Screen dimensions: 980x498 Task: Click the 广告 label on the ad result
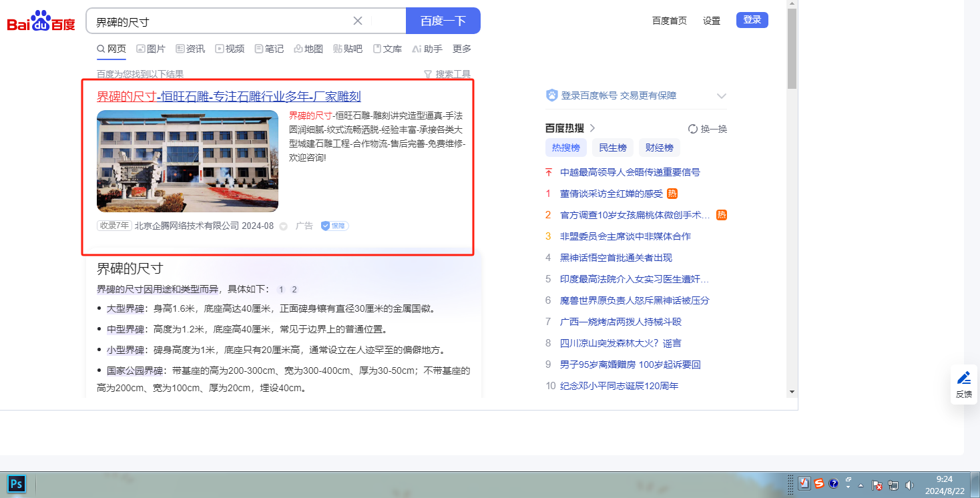point(304,226)
